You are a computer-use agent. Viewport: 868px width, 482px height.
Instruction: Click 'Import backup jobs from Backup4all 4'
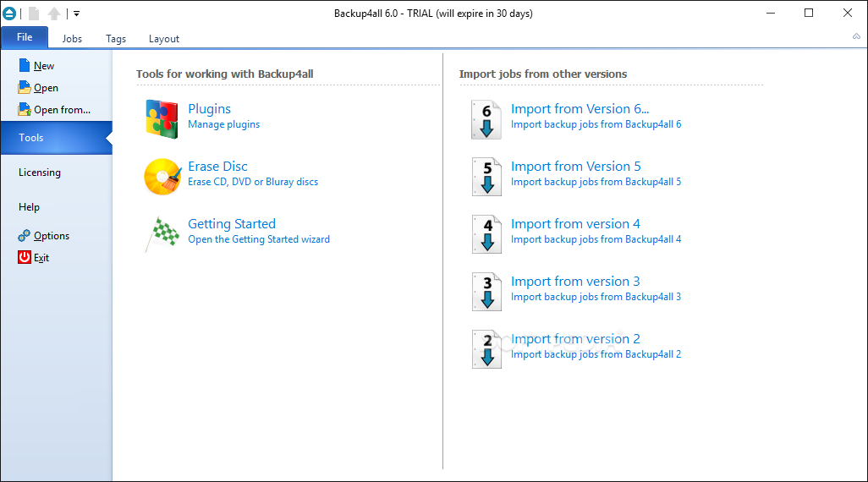[596, 239]
